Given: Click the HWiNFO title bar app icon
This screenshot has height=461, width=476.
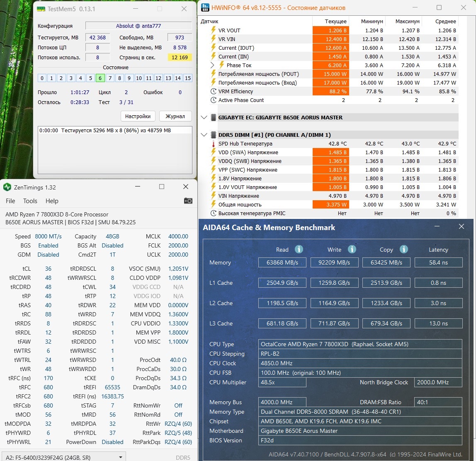Looking at the screenshot, I should (205, 7).
